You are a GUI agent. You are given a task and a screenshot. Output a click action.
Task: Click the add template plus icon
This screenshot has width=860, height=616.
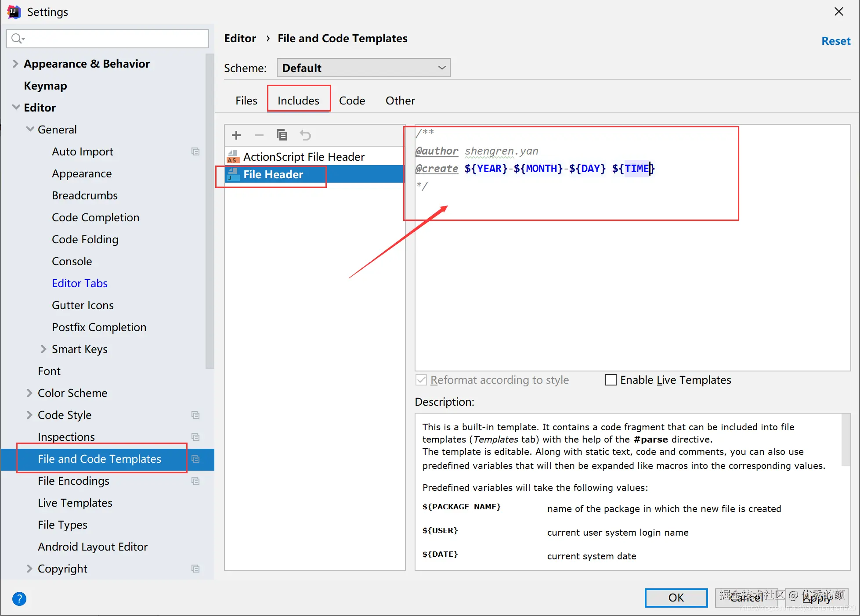(x=236, y=135)
